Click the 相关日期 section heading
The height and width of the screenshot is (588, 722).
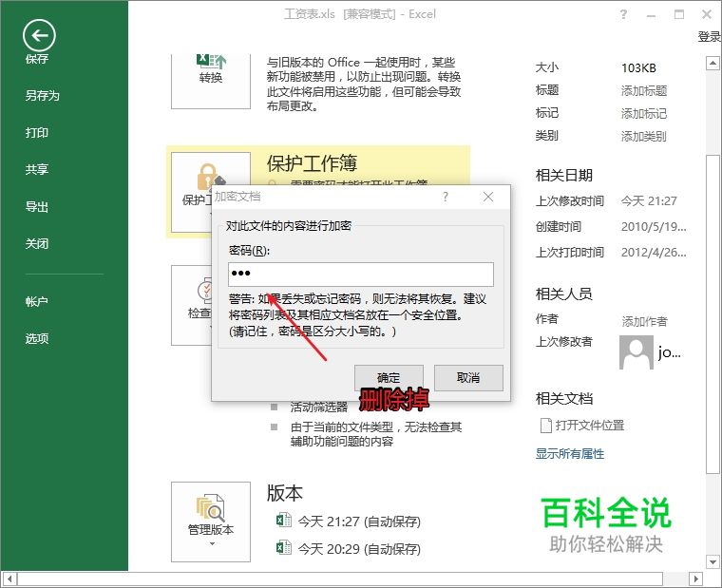[x=564, y=176]
